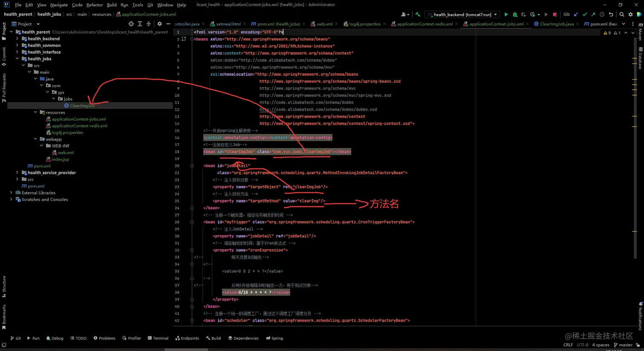644x351 pixels.
Task: Open Project panel options gear
Action: coord(160,24)
